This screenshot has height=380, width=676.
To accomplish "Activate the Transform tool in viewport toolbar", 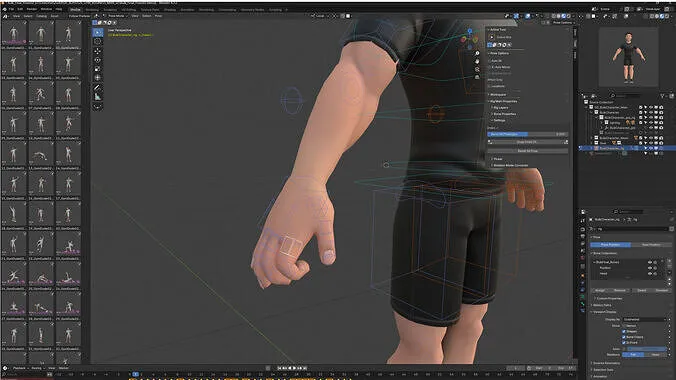I will point(98,78).
